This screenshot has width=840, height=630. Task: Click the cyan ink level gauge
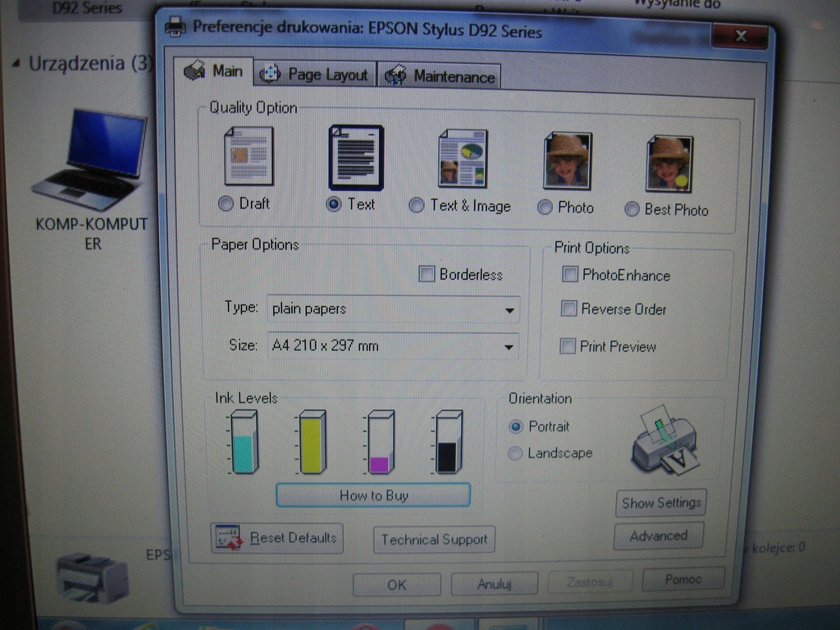click(244, 442)
